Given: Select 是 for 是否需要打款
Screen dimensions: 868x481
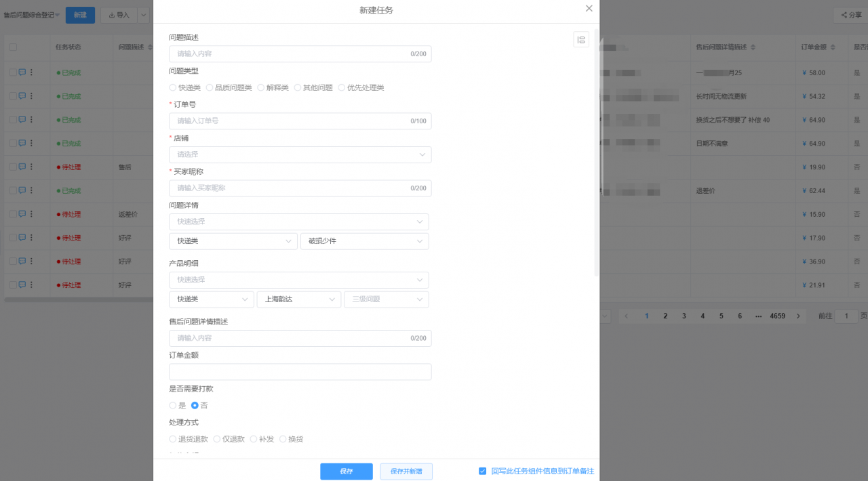Looking at the screenshot, I should (x=173, y=405).
